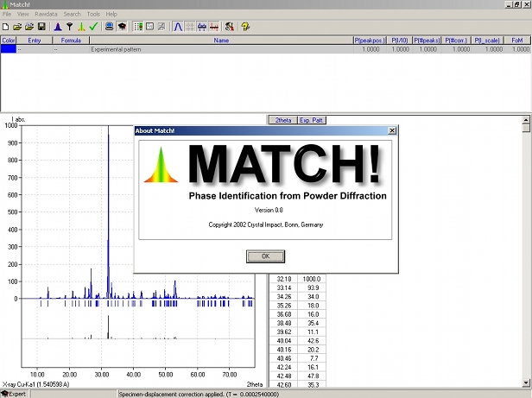Select the 33.14 peak position cell
This screenshot has height=398, width=532.
pos(283,287)
